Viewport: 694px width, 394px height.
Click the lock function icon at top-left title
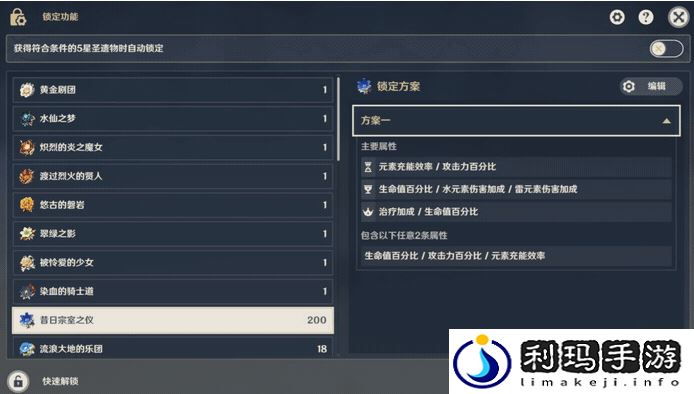point(18,17)
